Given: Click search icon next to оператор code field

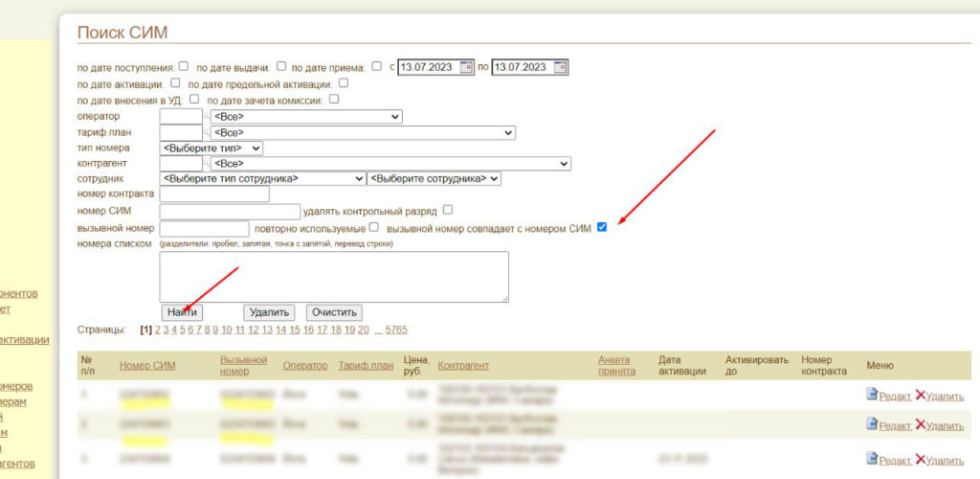Looking at the screenshot, I should pos(207,117).
